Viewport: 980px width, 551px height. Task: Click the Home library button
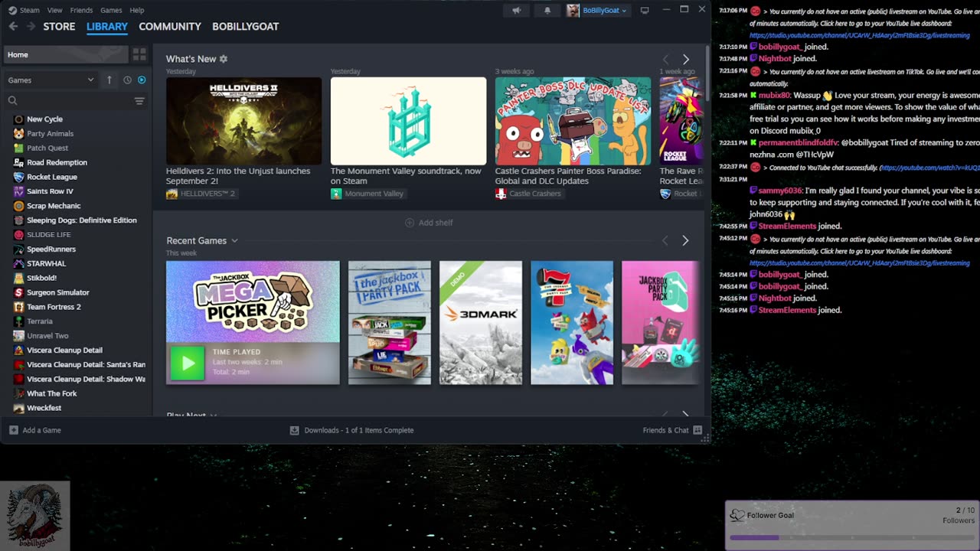[x=65, y=54]
